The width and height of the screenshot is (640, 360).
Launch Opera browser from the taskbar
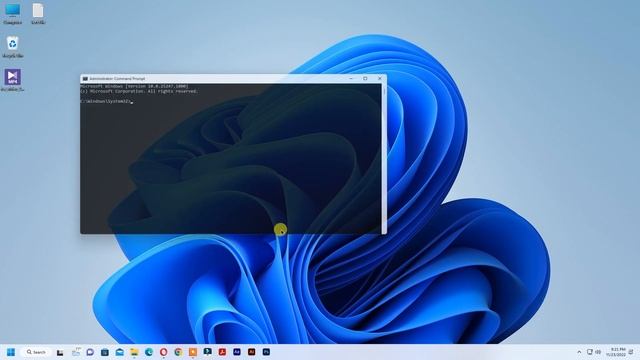164,352
